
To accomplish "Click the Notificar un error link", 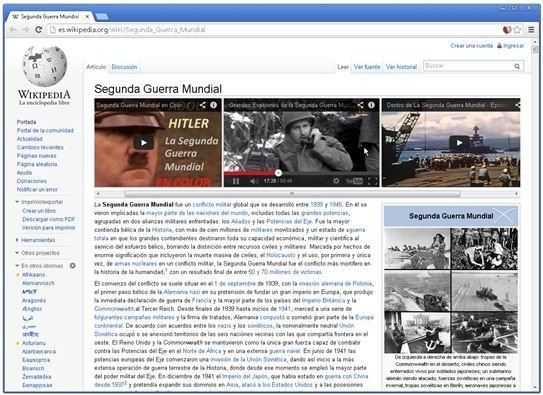I will click(x=37, y=189).
